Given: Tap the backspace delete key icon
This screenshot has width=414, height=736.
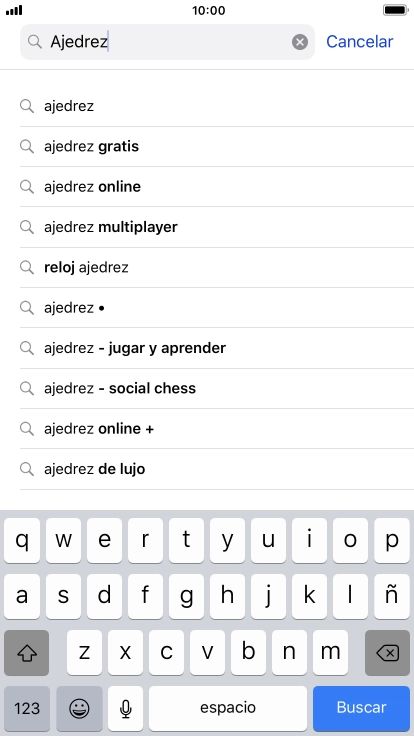Looking at the screenshot, I should (387, 652).
